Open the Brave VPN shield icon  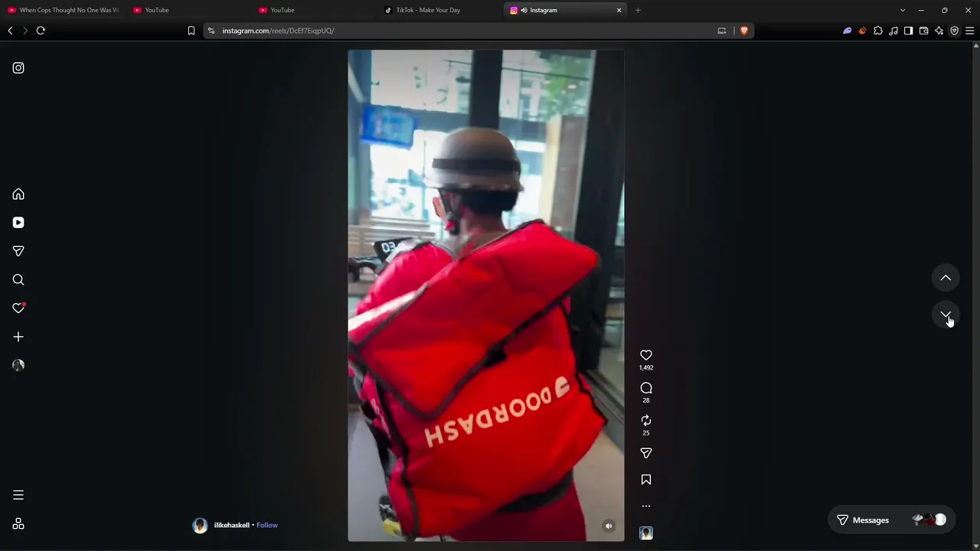click(x=955, y=31)
